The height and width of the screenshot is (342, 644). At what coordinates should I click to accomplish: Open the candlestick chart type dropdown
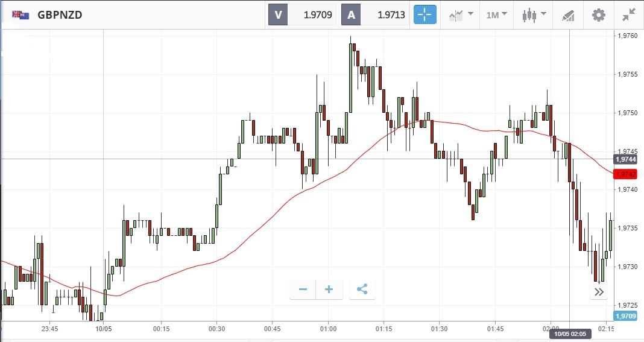(534, 14)
